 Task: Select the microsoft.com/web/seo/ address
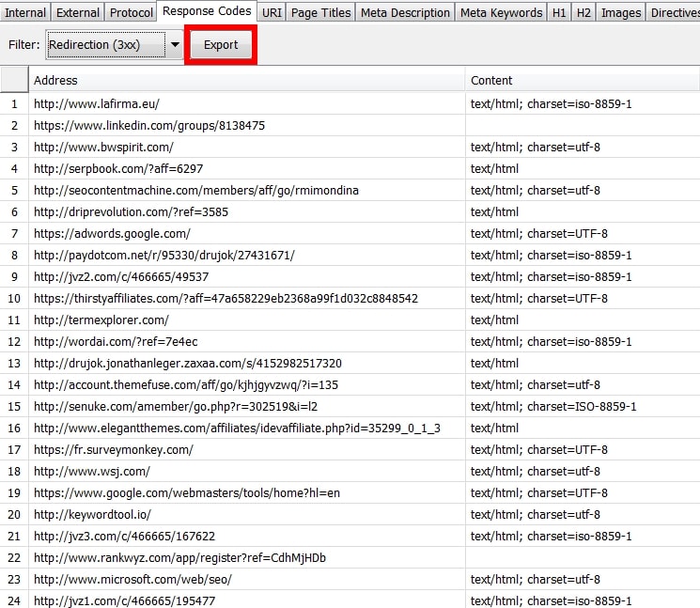coord(132,580)
